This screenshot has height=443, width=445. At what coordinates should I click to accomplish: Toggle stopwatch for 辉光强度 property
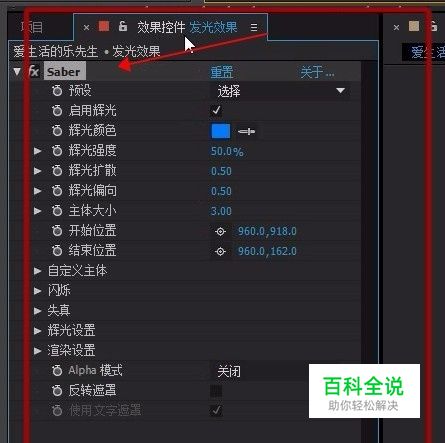pos(57,151)
